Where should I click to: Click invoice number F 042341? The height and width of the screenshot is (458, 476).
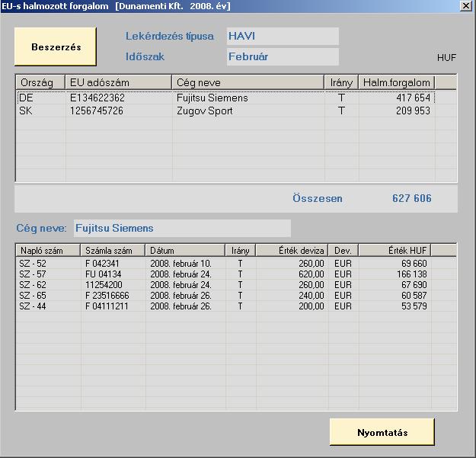pyautogui.click(x=102, y=264)
